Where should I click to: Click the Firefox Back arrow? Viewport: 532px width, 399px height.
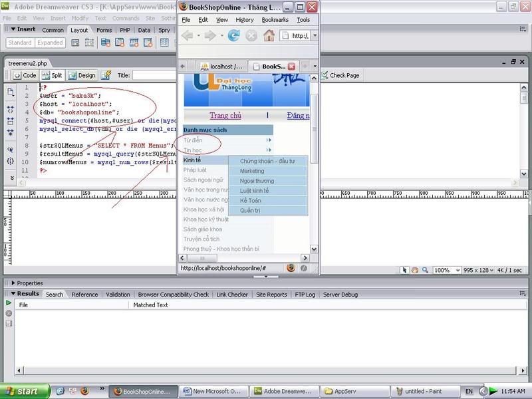click(x=188, y=35)
